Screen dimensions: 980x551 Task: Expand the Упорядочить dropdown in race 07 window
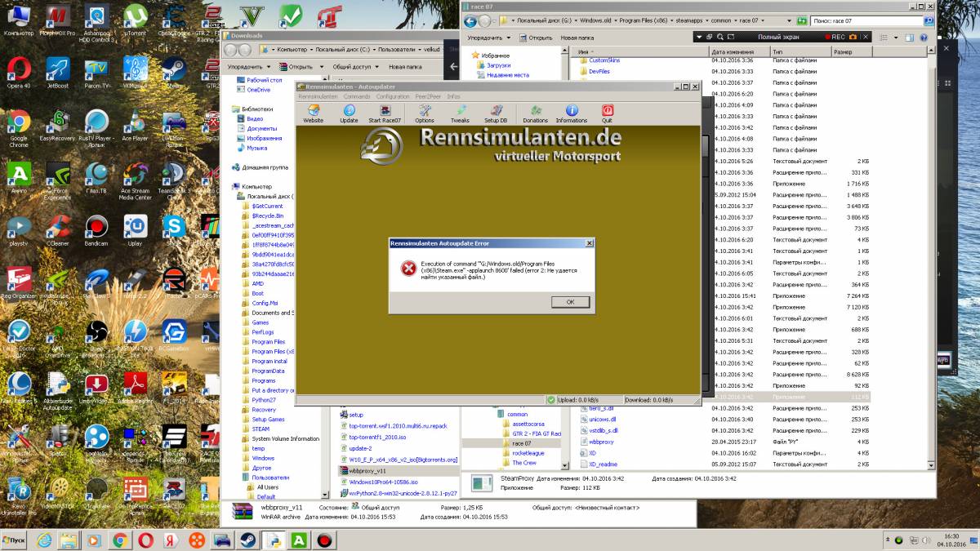tap(489, 38)
